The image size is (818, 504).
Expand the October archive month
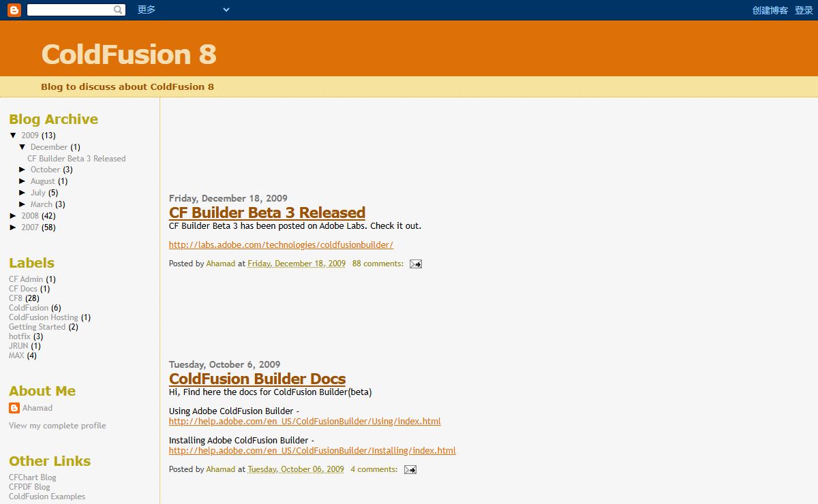22,170
